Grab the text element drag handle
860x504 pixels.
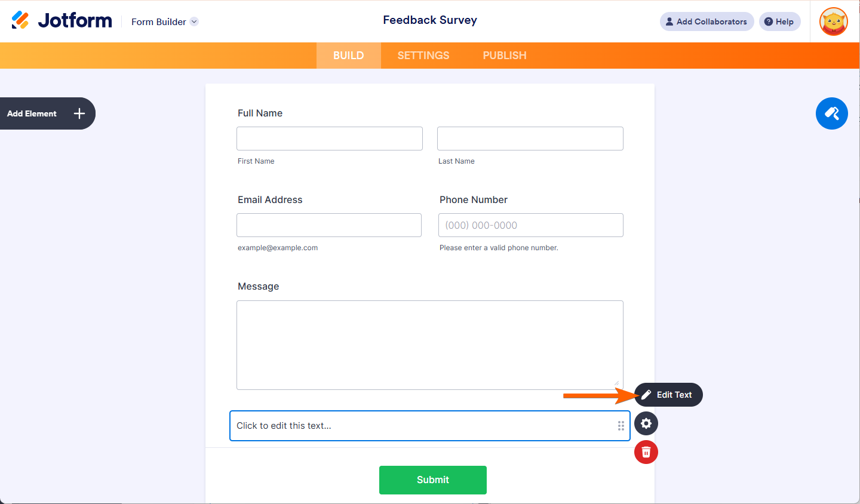coord(621,426)
